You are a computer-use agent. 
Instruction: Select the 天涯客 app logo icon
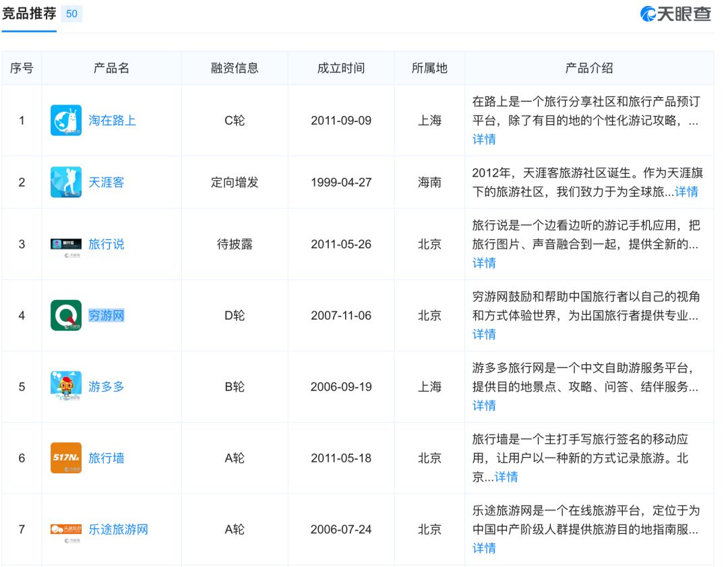pyautogui.click(x=65, y=181)
